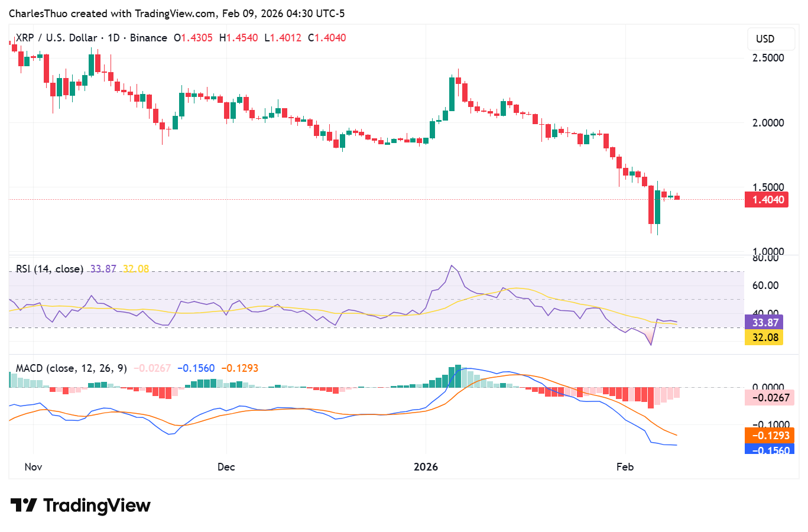Select the 2026 label on the time axis

click(x=426, y=466)
